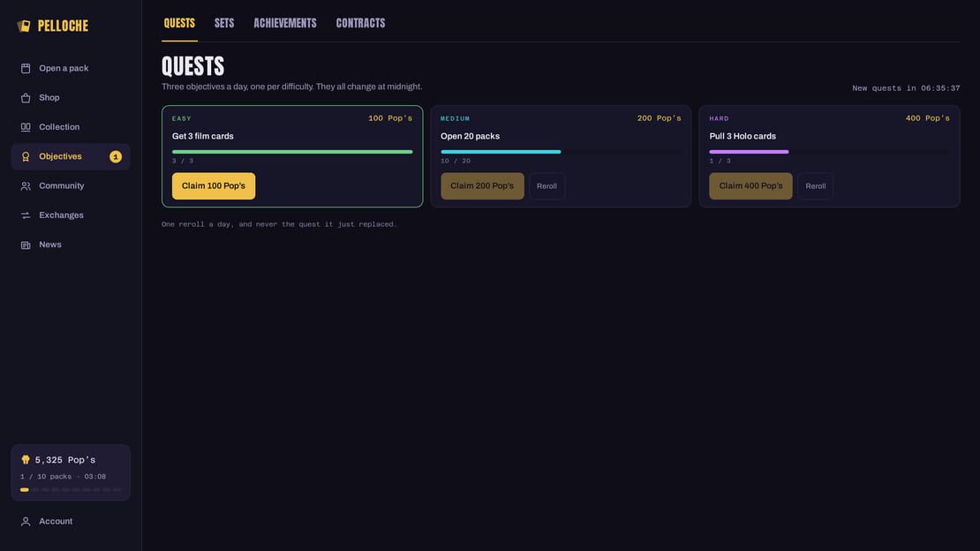Click the Open 20 packs progress bar
This screenshot has width=980, height=551.
tap(561, 151)
